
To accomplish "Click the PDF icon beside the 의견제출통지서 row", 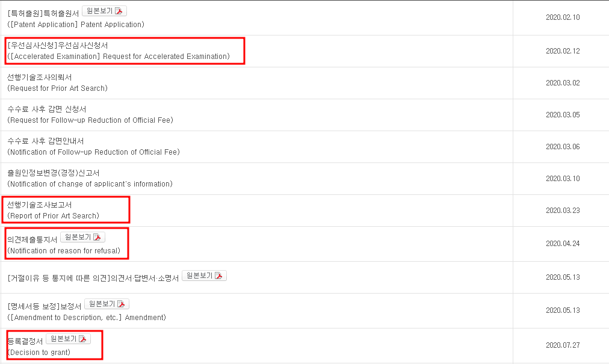I will click(x=97, y=237).
